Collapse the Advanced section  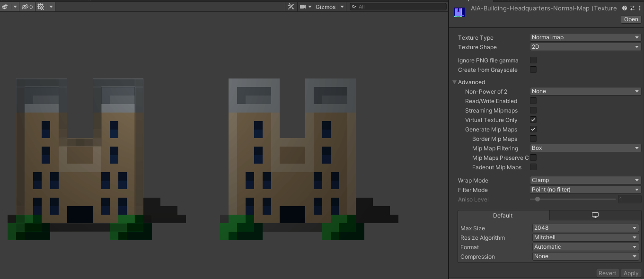pos(455,82)
